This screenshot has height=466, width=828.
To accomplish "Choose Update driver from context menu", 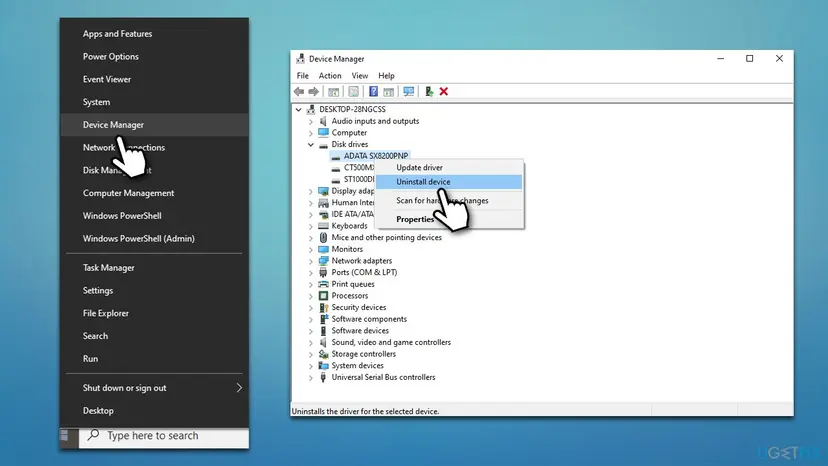I will (x=449, y=167).
